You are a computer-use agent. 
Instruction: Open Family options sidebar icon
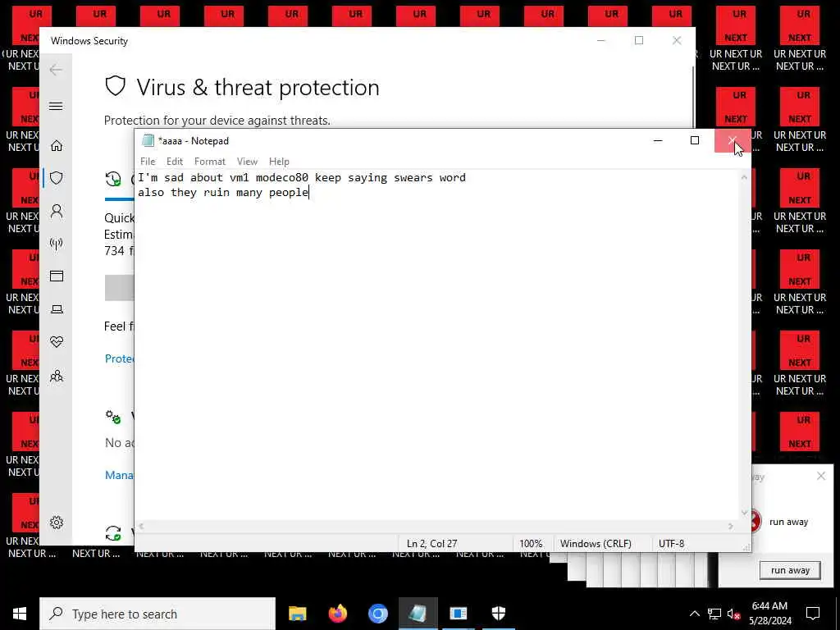coord(57,376)
